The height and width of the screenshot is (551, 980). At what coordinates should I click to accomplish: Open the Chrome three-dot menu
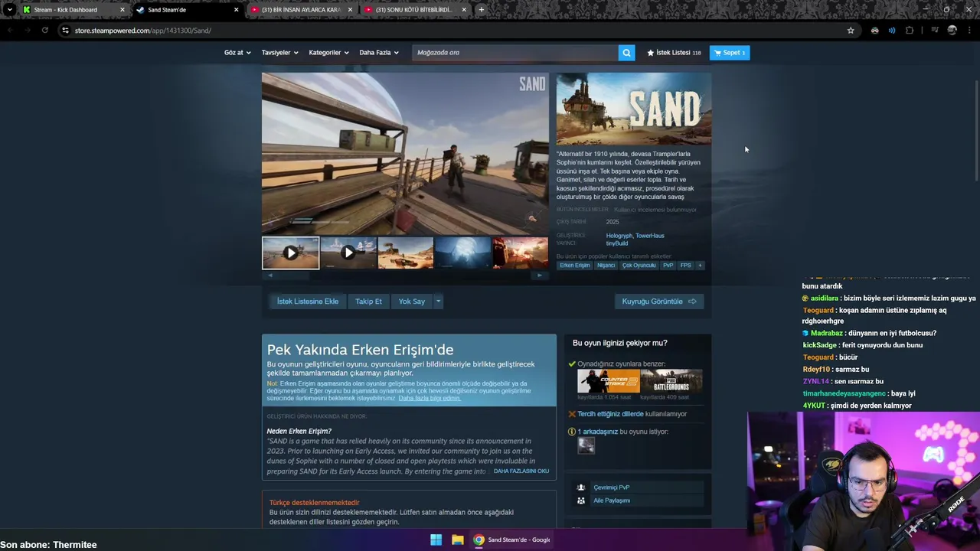969,31
